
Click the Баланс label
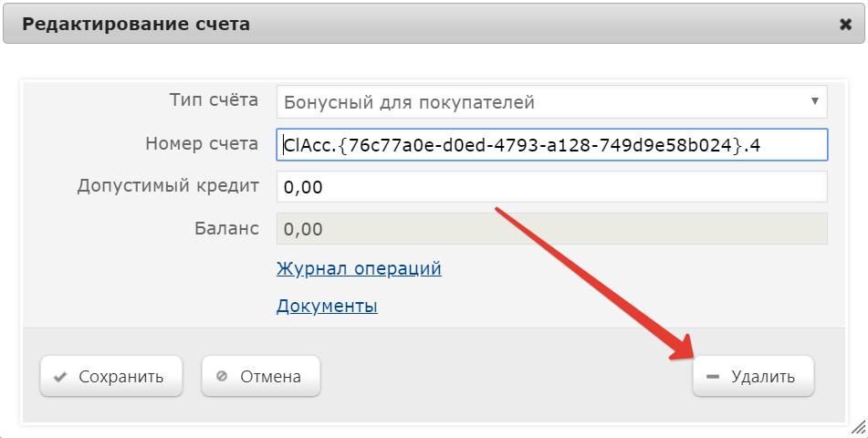tap(226, 229)
